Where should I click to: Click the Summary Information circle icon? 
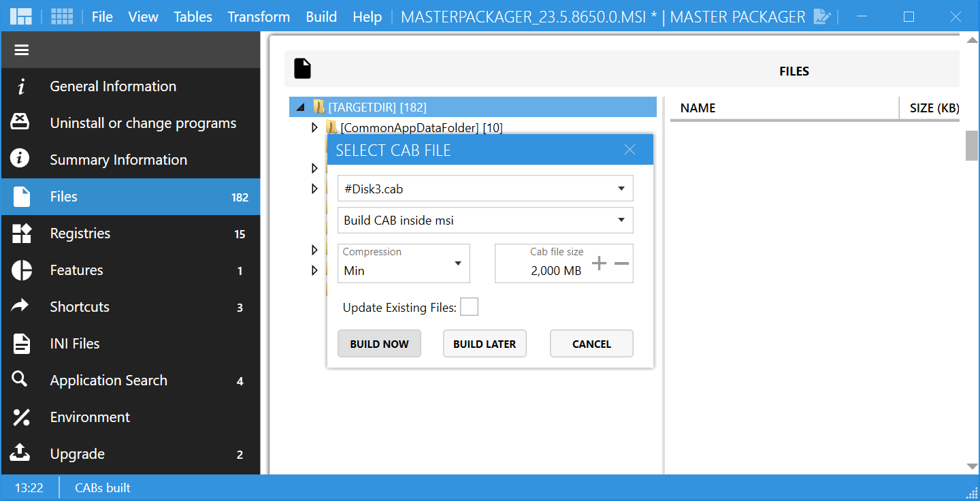click(x=20, y=159)
